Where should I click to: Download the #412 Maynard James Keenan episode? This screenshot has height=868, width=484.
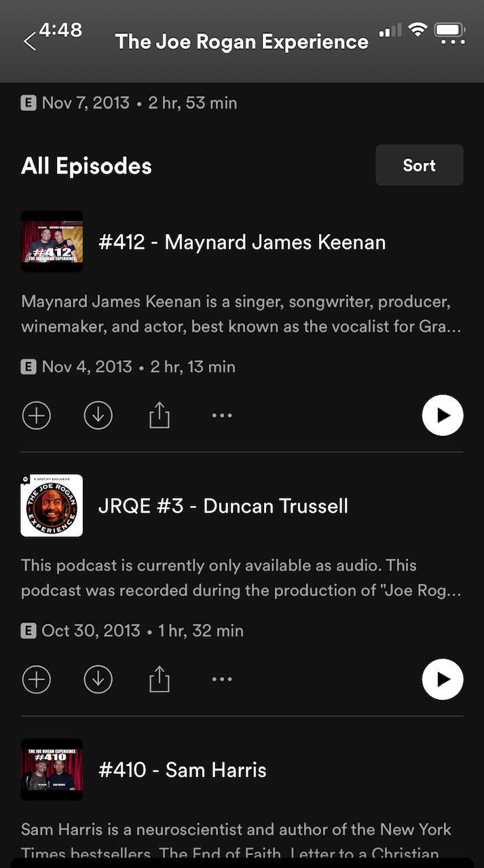point(98,416)
